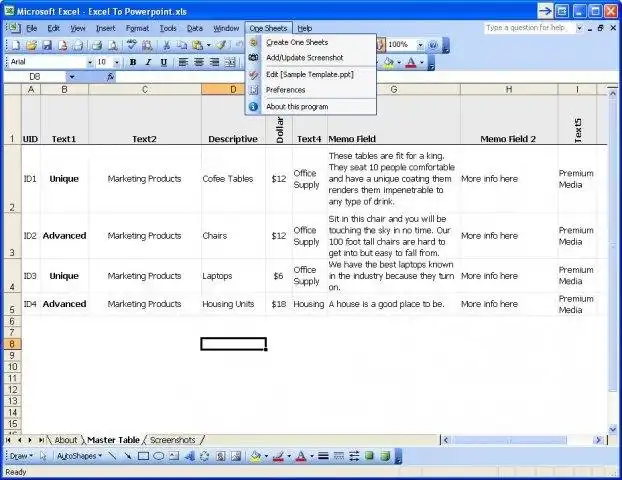Click the Merge and Center icon

(230, 62)
